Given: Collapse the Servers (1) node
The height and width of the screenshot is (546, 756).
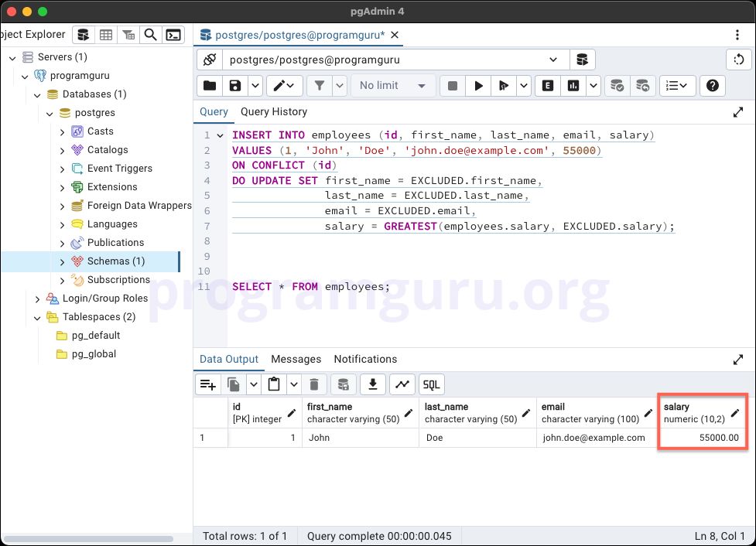Looking at the screenshot, I should 12,58.
